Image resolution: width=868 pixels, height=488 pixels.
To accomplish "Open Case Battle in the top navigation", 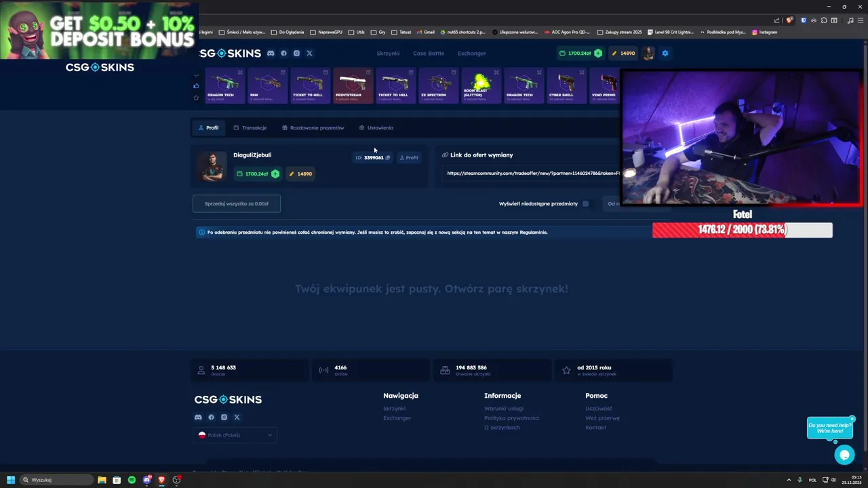I will (429, 53).
